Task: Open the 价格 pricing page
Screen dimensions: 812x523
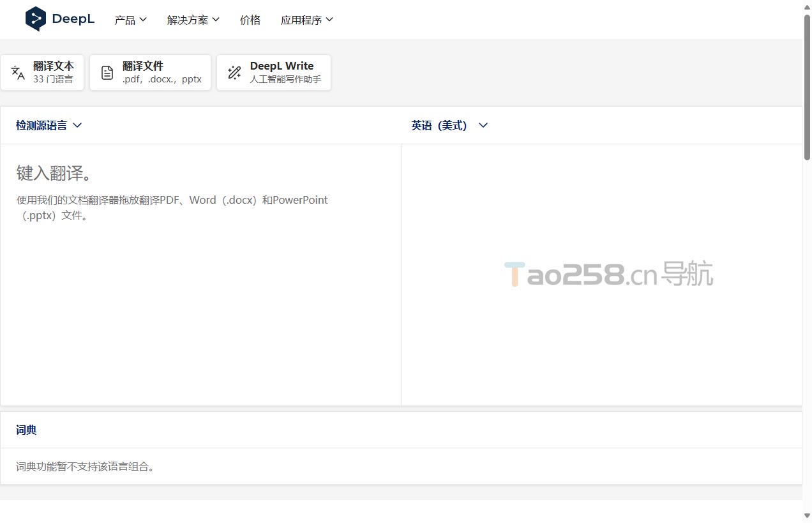Action: click(250, 20)
